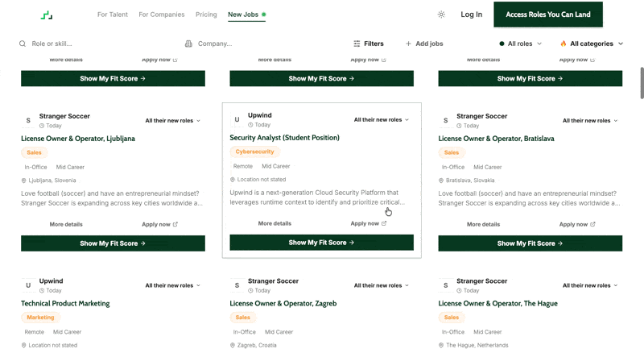Show My Fit Score for Ljubljana job
The width and height of the screenshot is (644, 349).
113,243
